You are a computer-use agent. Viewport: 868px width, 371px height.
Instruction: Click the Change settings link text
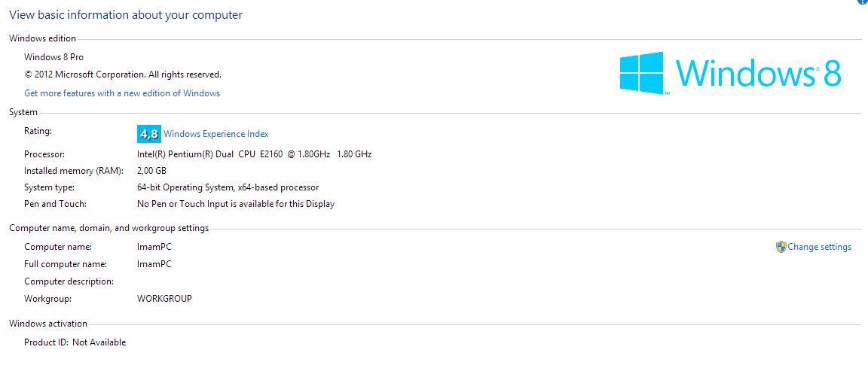[820, 247]
